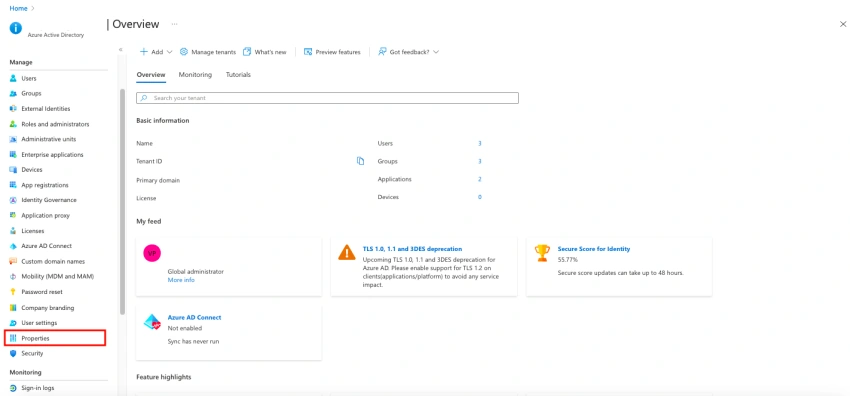Select Azure AD Connect sidebar icon
The image size is (850, 396).
point(14,246)
